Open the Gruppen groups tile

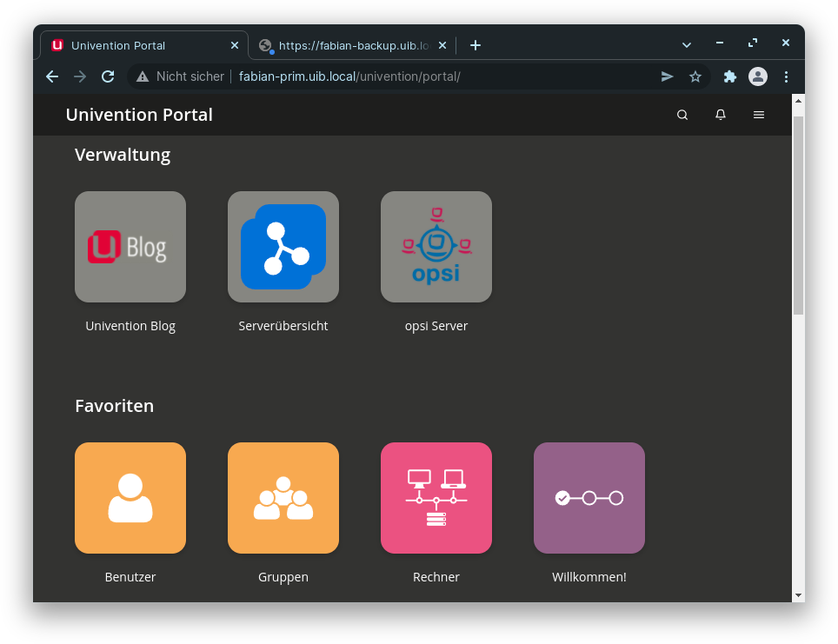pos(283,498)
